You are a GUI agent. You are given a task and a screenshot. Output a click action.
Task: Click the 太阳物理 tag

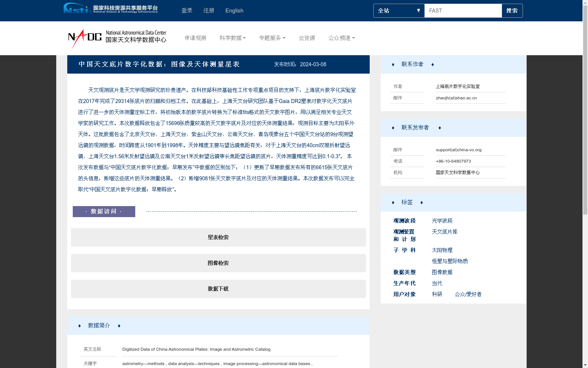(x=442, y=250)
